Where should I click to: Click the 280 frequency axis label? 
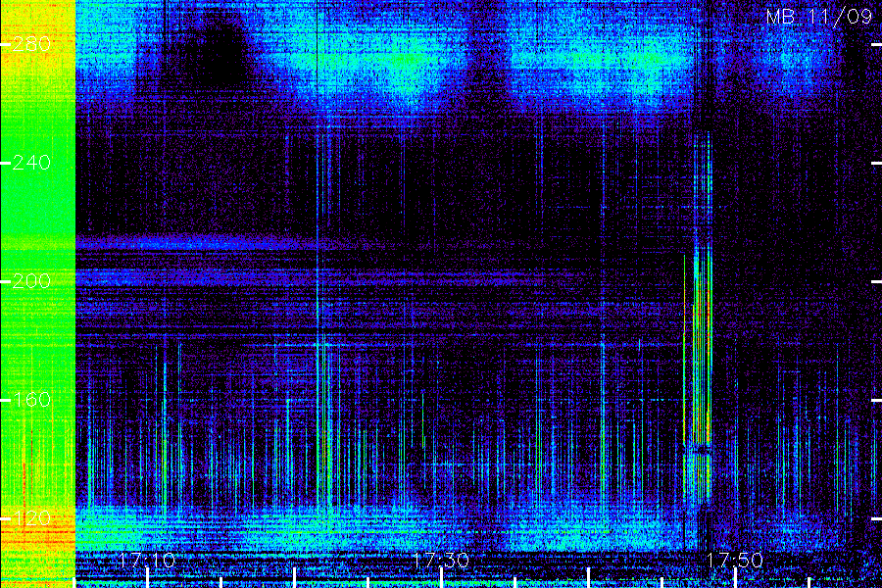click(31, 44)
